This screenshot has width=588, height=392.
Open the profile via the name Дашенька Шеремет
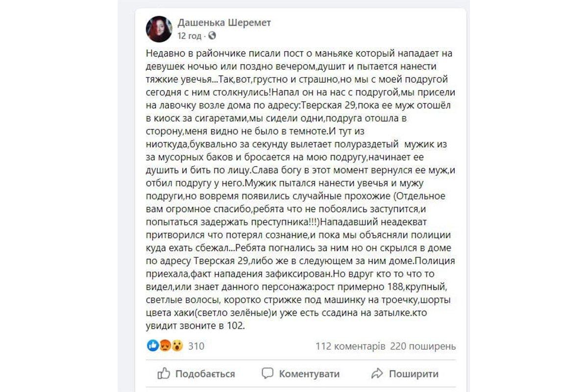(225, 22)
